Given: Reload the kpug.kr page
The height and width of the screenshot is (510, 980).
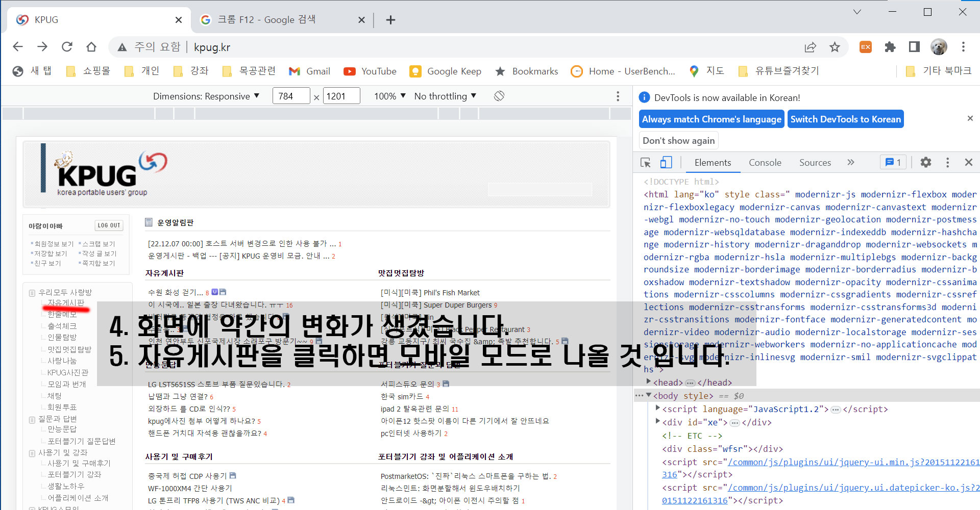Looking at the screenshot, I should click(67, 47).
